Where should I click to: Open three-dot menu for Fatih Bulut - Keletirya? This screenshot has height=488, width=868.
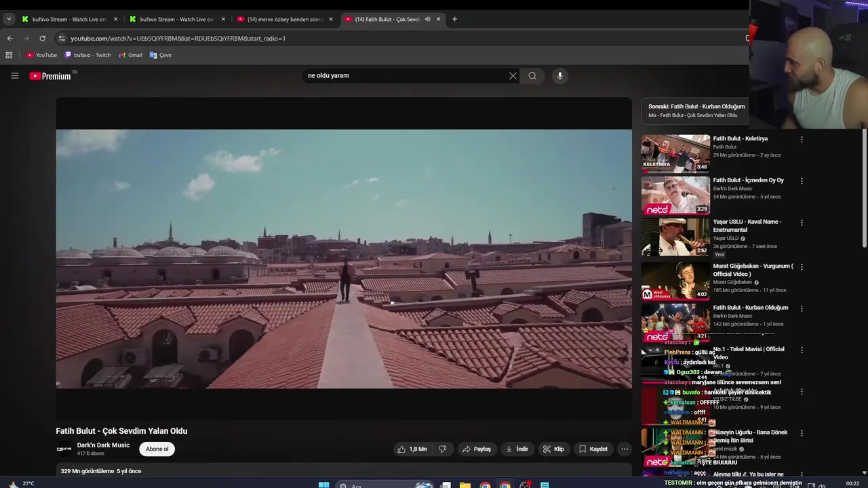pyautogui.click(x=802, y=140)
